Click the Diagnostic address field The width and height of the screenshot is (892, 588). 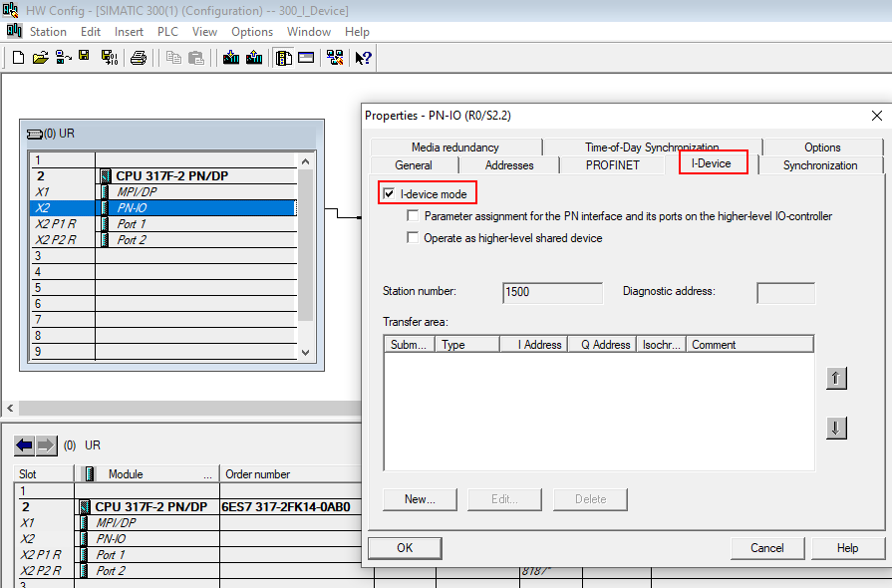785,293
